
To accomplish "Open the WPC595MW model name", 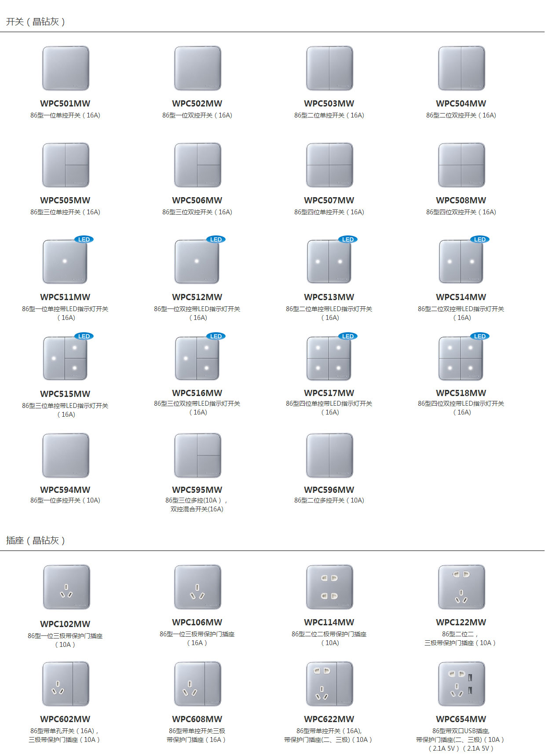I will tap(197, 490).
